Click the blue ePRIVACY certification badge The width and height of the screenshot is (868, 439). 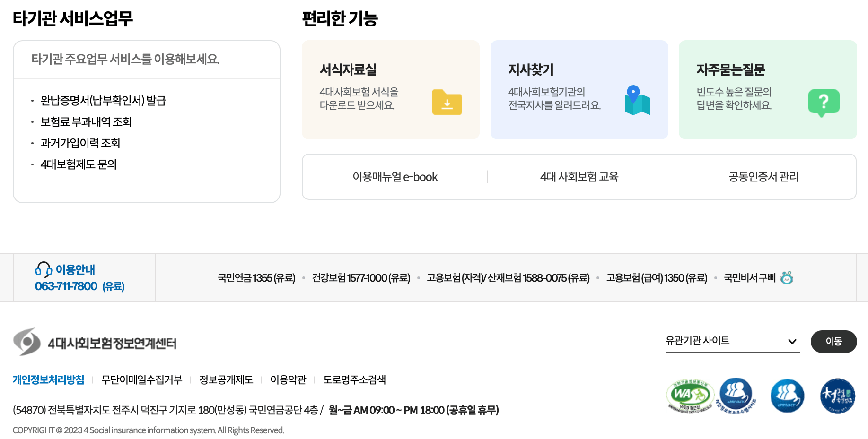tap(787, 396)
